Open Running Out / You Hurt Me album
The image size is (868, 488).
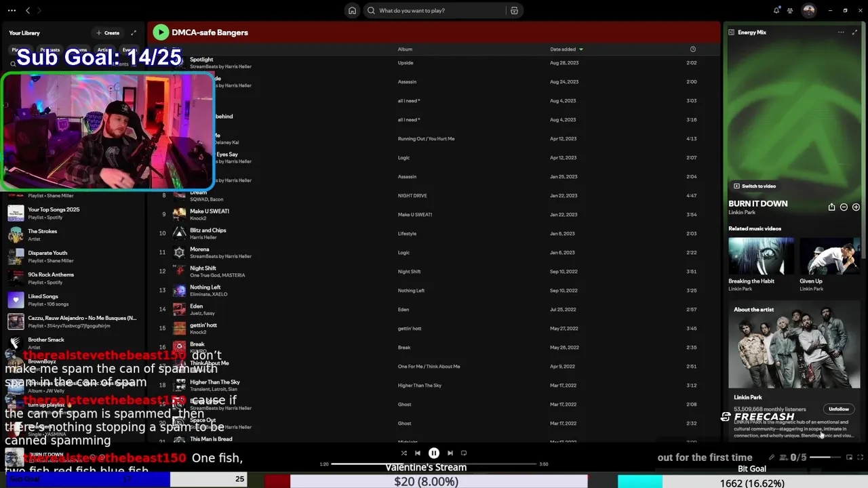426,138
